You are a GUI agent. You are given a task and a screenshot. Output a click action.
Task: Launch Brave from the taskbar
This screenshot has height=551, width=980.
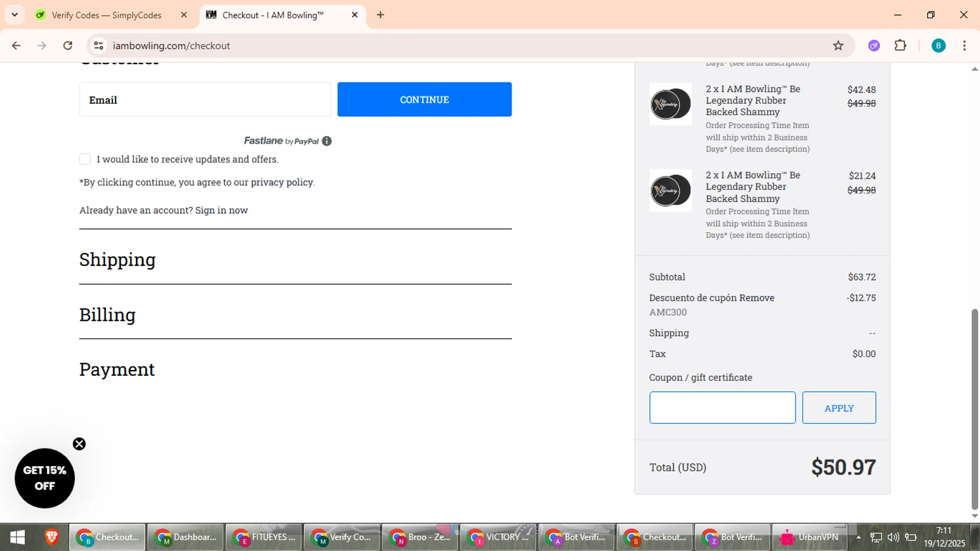click(x=52, y=537)
